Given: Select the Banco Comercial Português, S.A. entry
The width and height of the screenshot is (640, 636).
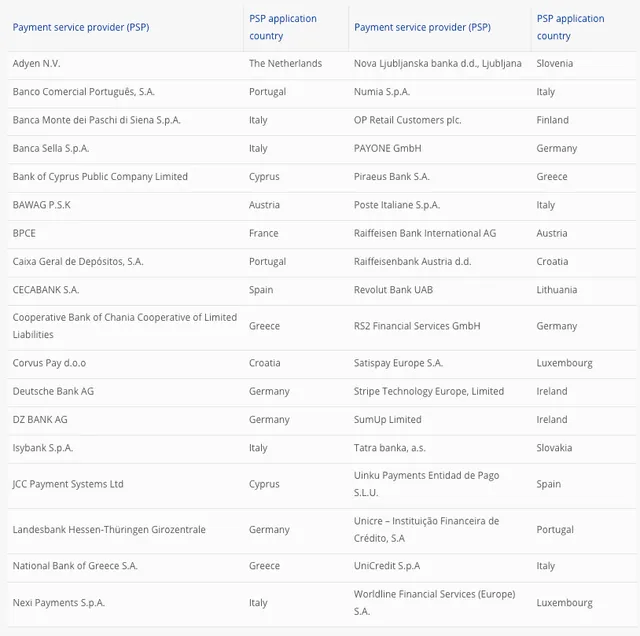Looking at the screenshot, I should 84,92.
